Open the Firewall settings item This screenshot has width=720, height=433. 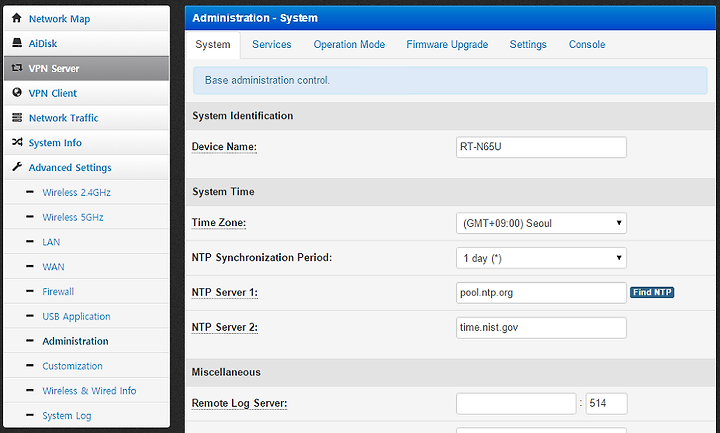click(58, 292)
